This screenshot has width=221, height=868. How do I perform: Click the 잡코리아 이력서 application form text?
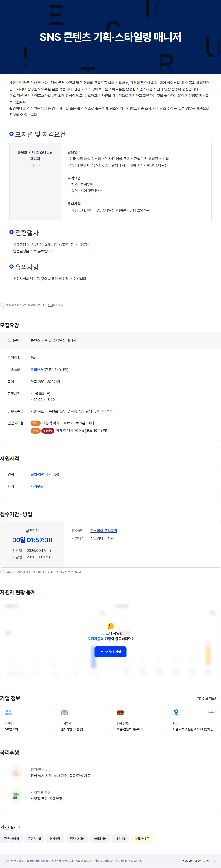pos(102,538)
